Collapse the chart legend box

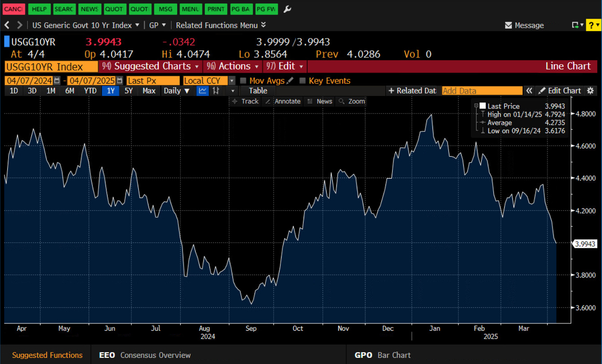[x=475, y=106]
